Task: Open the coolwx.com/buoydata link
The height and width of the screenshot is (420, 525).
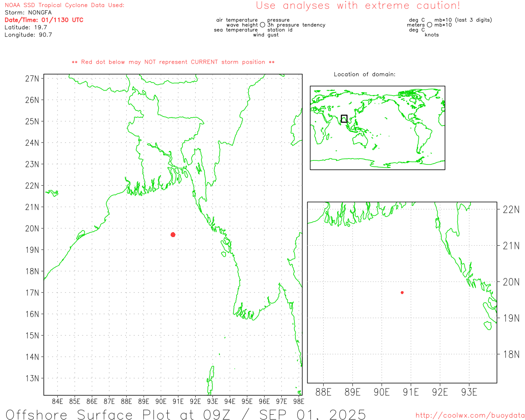Action: [470, 415]
